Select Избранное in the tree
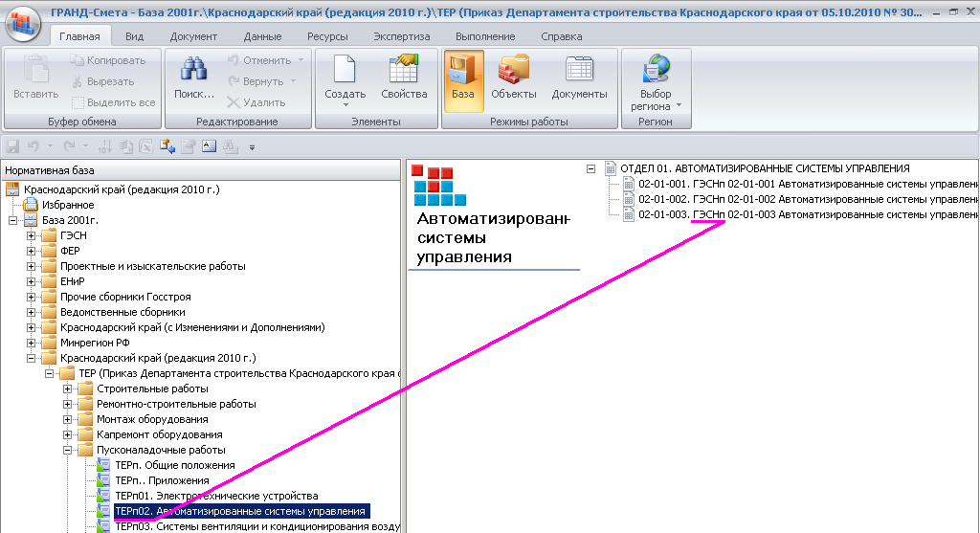Screen dimensions: 980x533 [x=68, y=205]
